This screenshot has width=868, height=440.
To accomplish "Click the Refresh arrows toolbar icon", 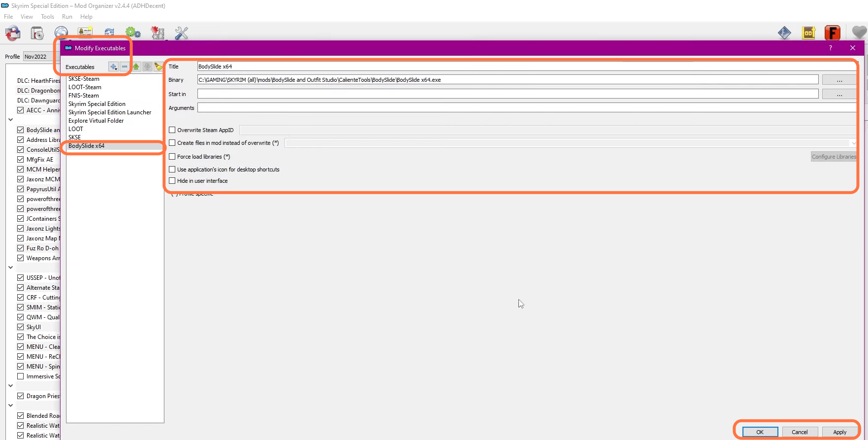I will tap(109, 33).
